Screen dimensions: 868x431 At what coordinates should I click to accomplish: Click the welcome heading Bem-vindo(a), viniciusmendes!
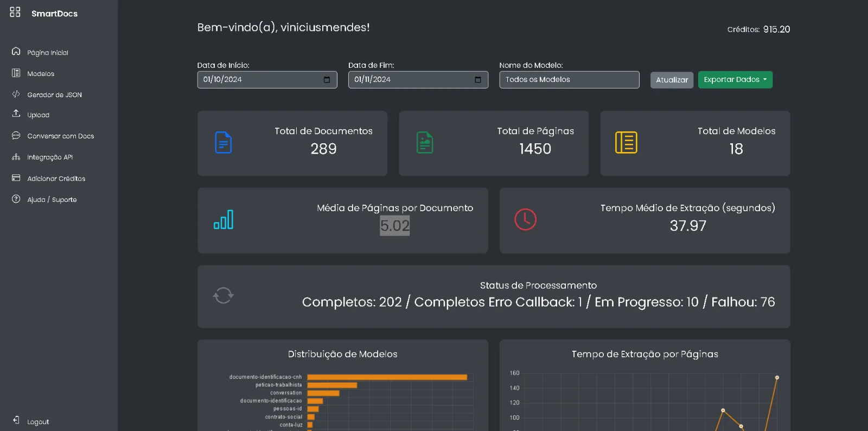(283, 27)
